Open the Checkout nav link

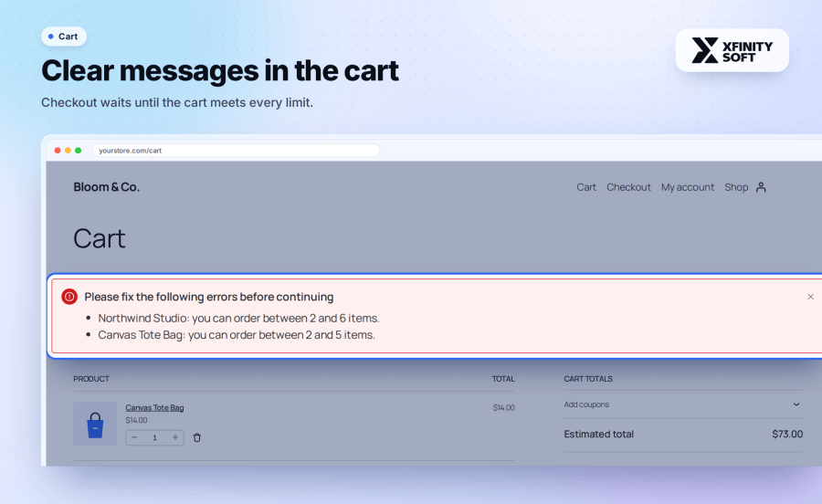pyautogui.click(x=628, y=187)
